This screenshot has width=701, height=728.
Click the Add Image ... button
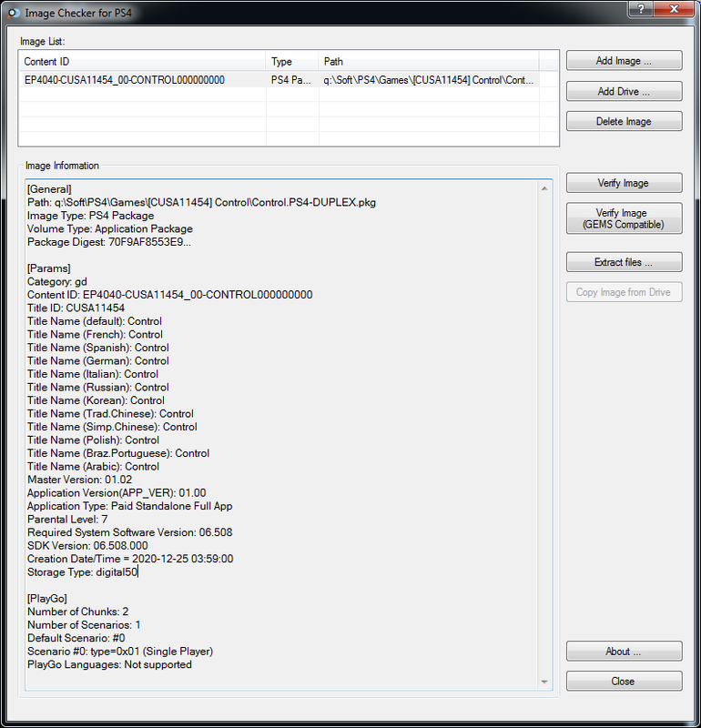pos(624,61)
